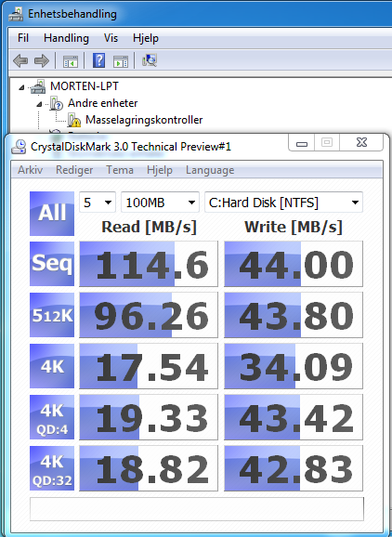Click the CrystalDiskMark title bar icon

coord(19,147)
